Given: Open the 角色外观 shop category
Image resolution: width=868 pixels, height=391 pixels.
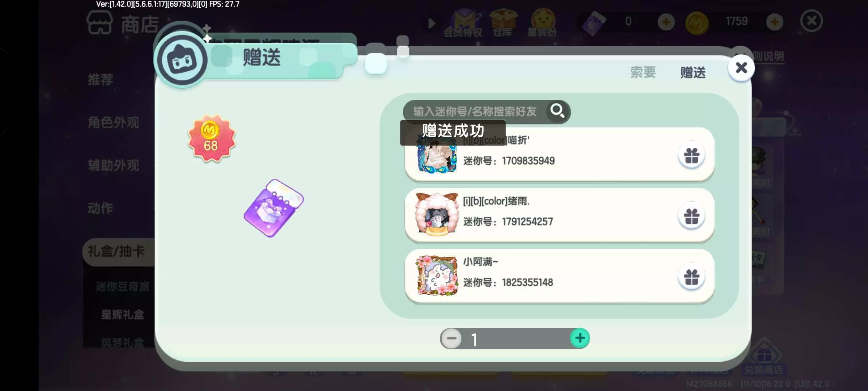Looking at the screenshot, I should 114,122.
